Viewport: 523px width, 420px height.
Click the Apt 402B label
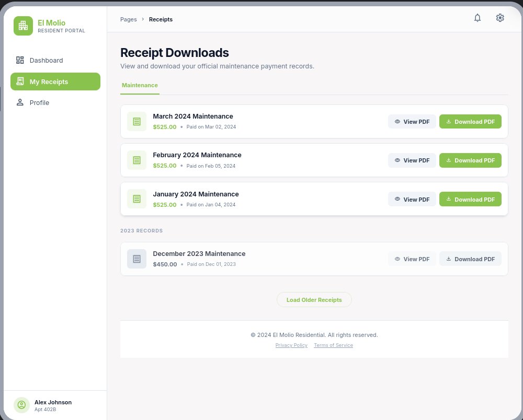[x=46, y=410]
